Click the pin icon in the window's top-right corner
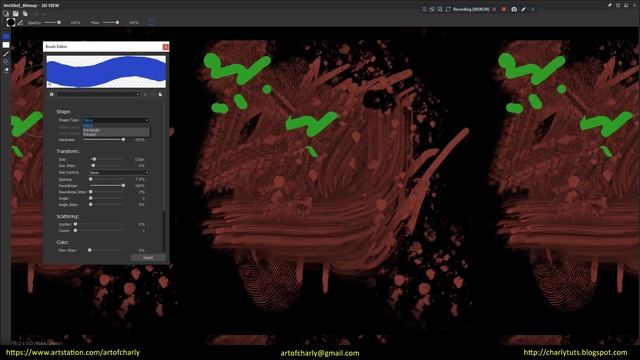The image size is (640, 360). (x=609, y=5)
